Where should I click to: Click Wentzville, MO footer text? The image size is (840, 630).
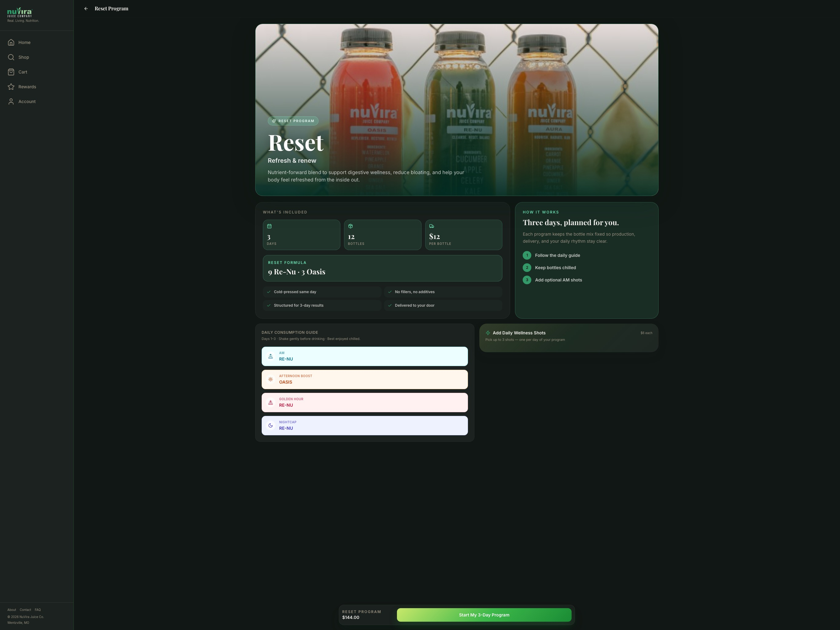(18, 623)
